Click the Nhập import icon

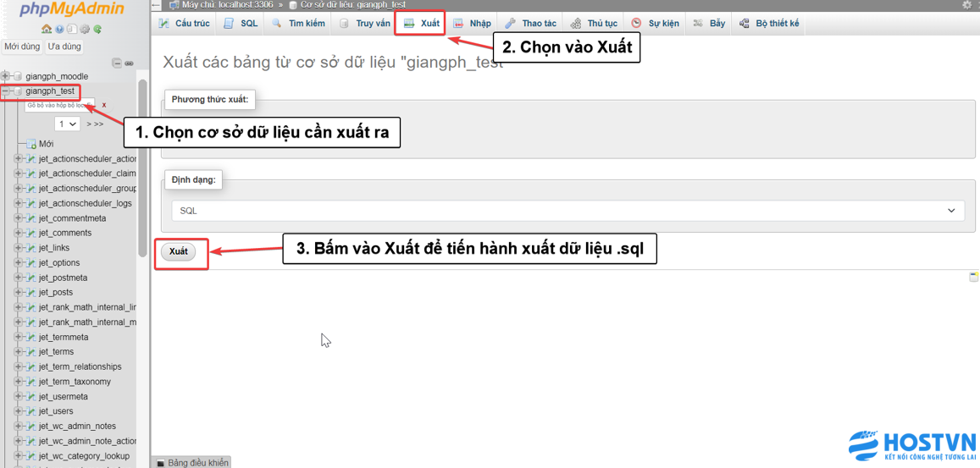[x=458, y=24]
